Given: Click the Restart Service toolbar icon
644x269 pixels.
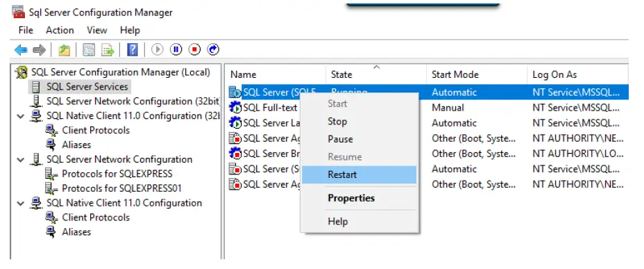Looking at the screenshot, I should click(213, 50).
